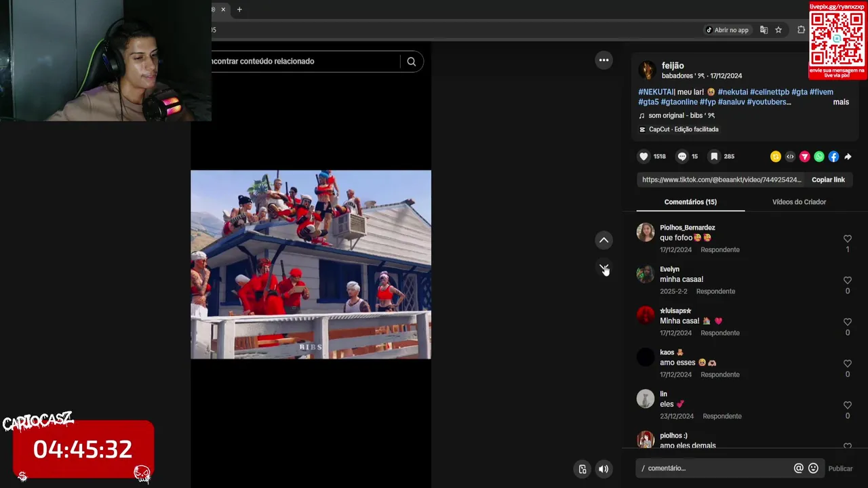868x488 pixels.
Task: Insert mention with @ icon
Action: coord(798,468)
